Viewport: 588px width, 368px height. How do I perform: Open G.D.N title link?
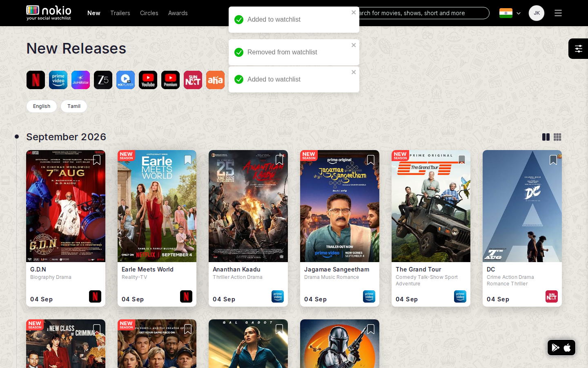[38, 269]
